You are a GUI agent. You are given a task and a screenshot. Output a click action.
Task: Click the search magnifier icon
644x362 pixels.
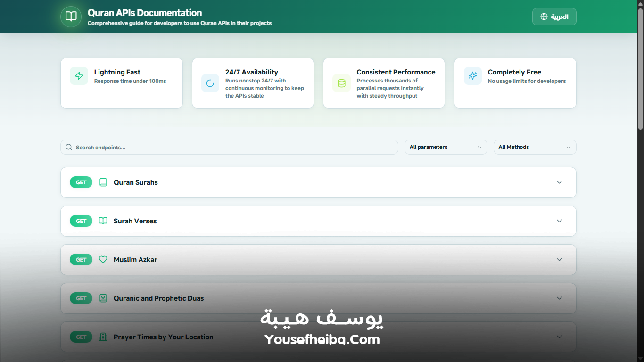point(69,147)
